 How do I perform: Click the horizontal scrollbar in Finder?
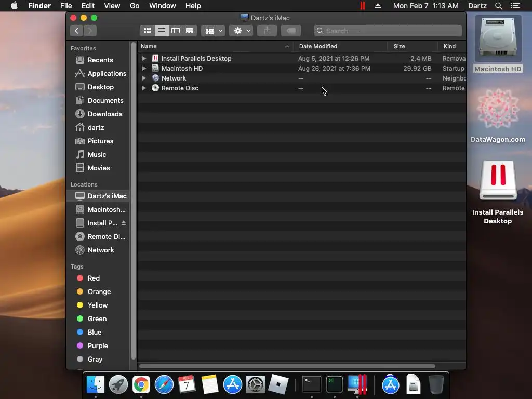(287, 366)
